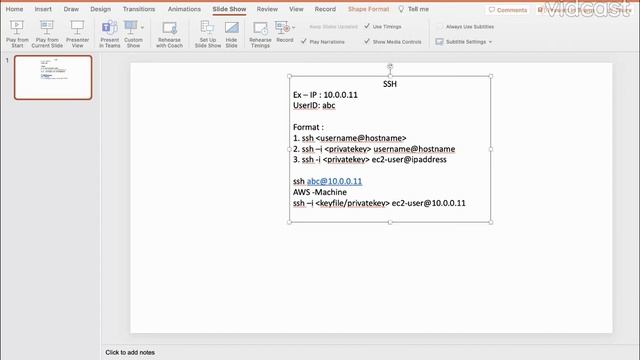Expand Custom Show dropdown arrow
This screenshot has width=640, height=360.
(x=142, y=28)
